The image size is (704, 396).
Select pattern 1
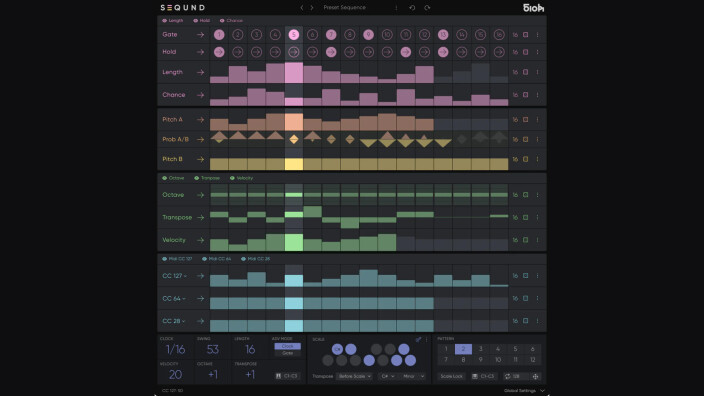coord(446,349)
